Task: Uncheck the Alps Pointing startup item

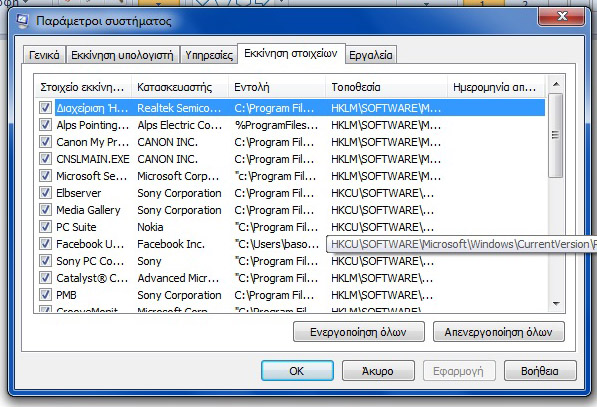Action: 45,124
